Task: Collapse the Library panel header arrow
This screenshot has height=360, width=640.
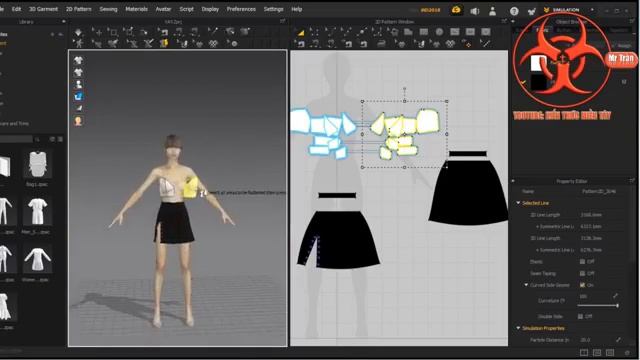Action: tap(64, 22)
